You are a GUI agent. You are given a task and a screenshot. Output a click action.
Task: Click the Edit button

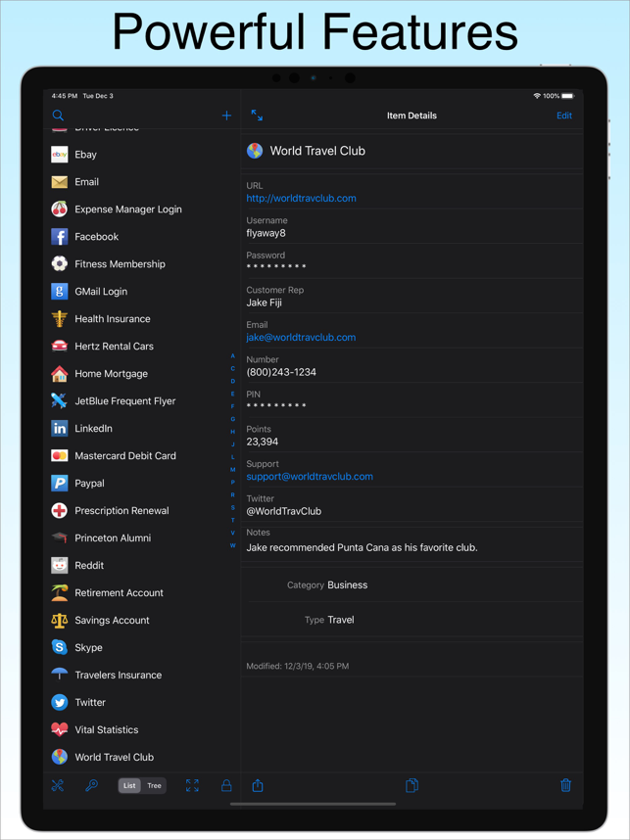click(564, 116)
